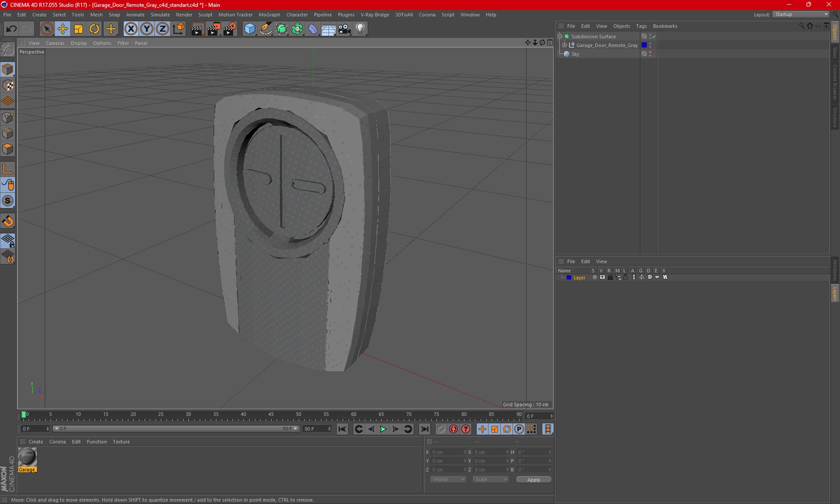This screenshot has width=840, height=504.
Task: Expand the Subdivision Surface tree node
Action: (560, 36)
